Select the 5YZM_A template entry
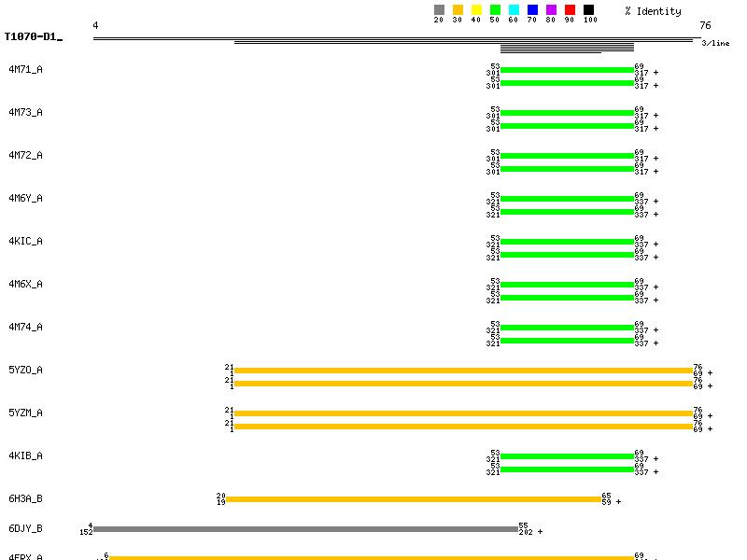747x560 pixels. pyautogui.click(x=25, y=413)
